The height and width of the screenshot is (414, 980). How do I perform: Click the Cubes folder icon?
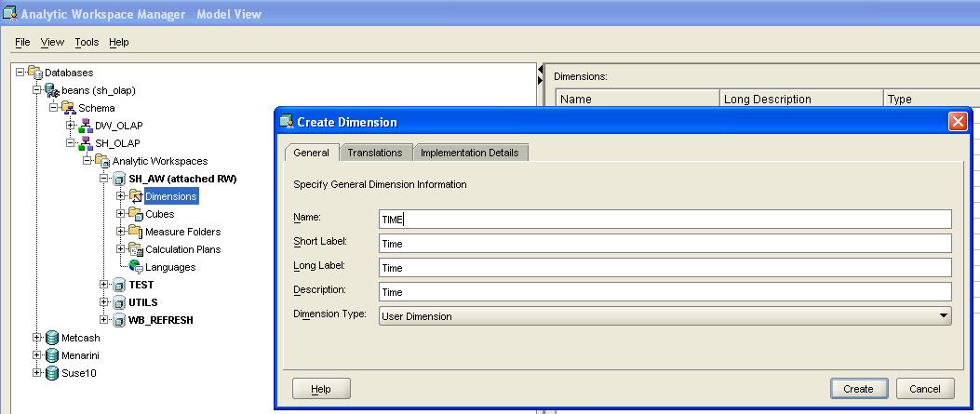point(136,214)
